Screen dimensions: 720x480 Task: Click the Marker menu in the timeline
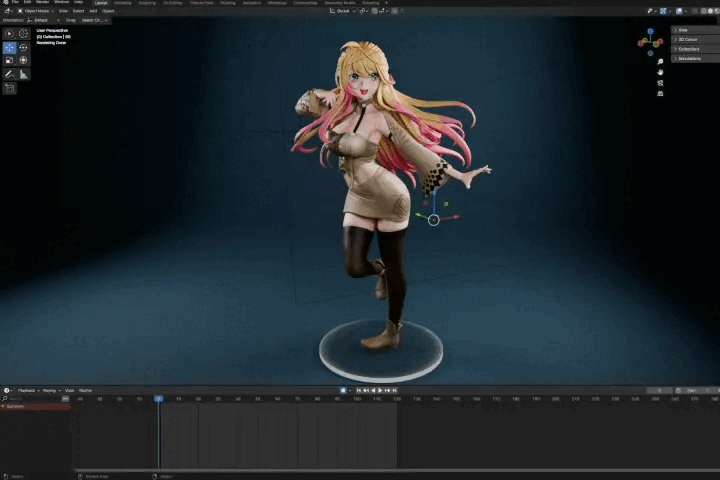(x=86, y=390)
